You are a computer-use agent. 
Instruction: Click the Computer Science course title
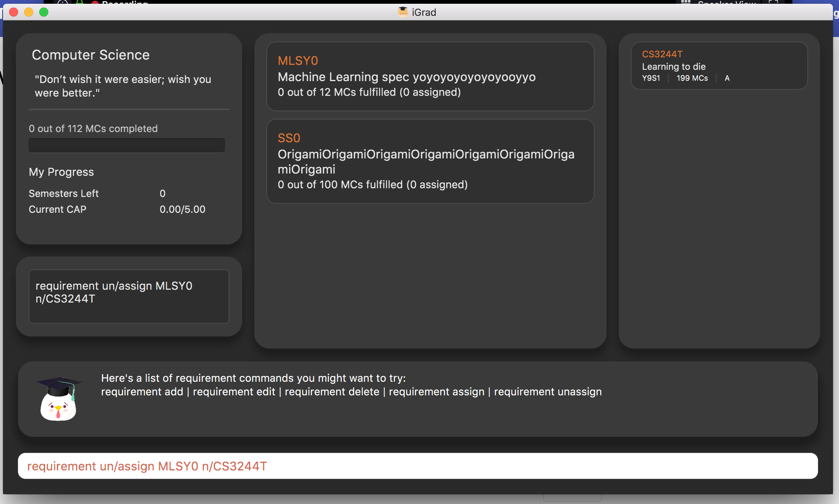91,55
